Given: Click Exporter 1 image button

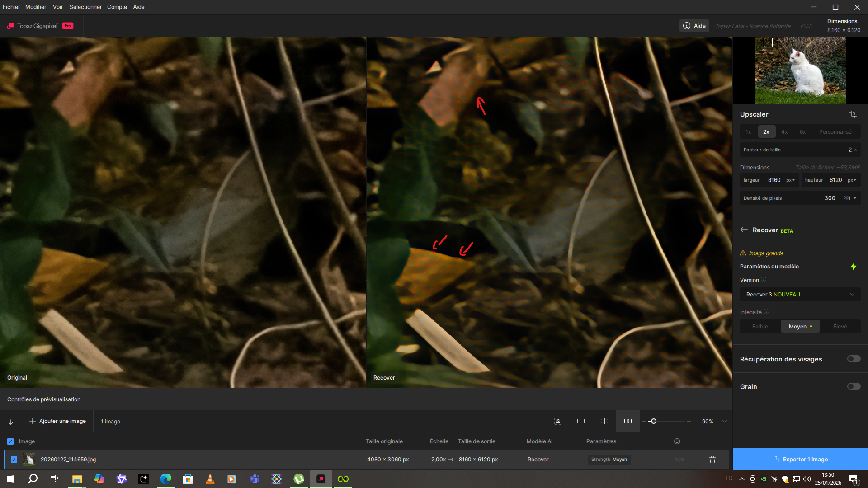Looking at the screenshot, I should coord(800,460).
